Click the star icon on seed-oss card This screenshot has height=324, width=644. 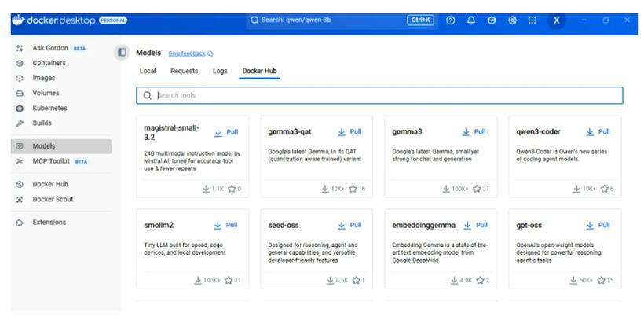356,281
